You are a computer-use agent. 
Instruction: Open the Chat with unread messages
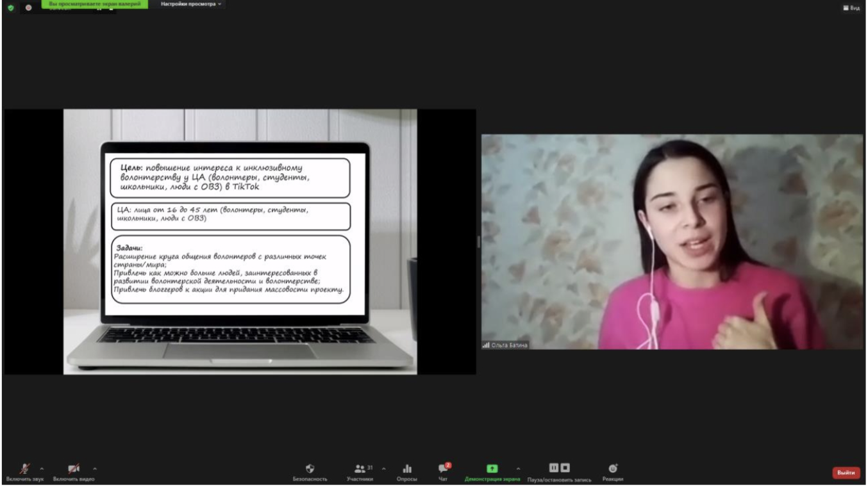[443, 469]
